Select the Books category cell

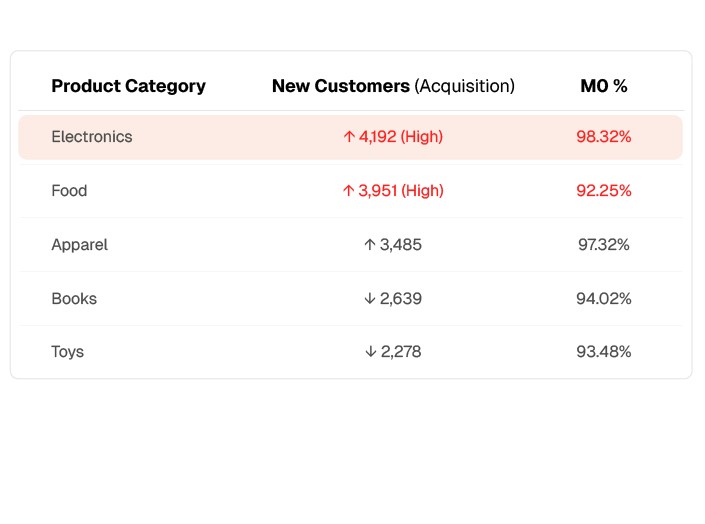click(x=74, y=299)
